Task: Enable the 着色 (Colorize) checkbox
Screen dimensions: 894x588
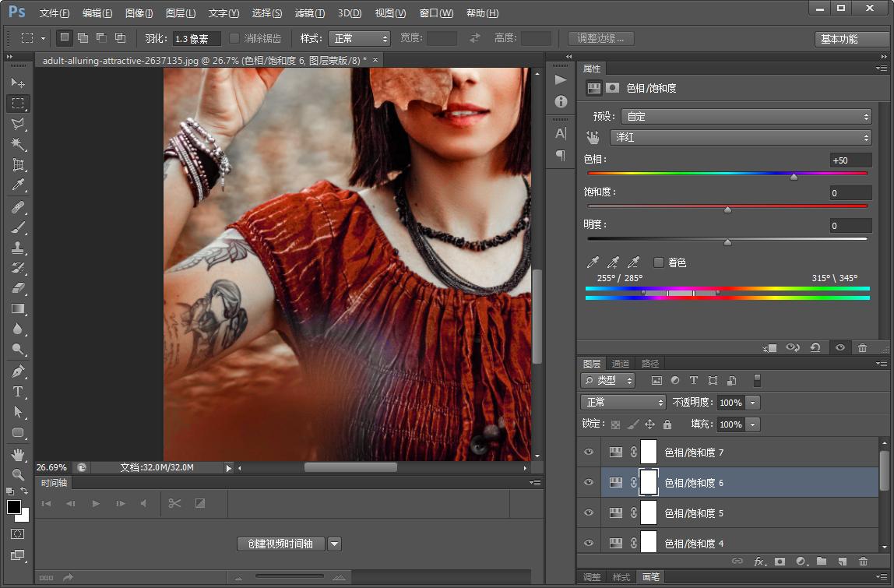Action: 659,262
